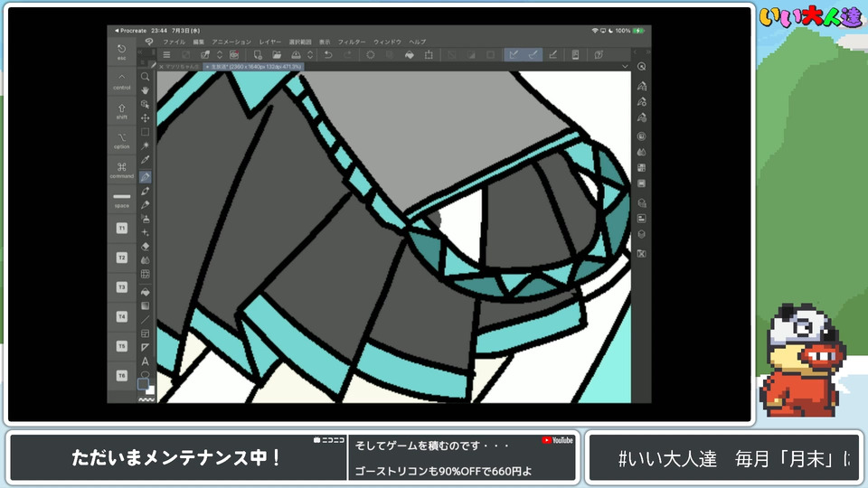Select the rectangle Selection tool
The image size is (868, 488).
coord(145,132)
